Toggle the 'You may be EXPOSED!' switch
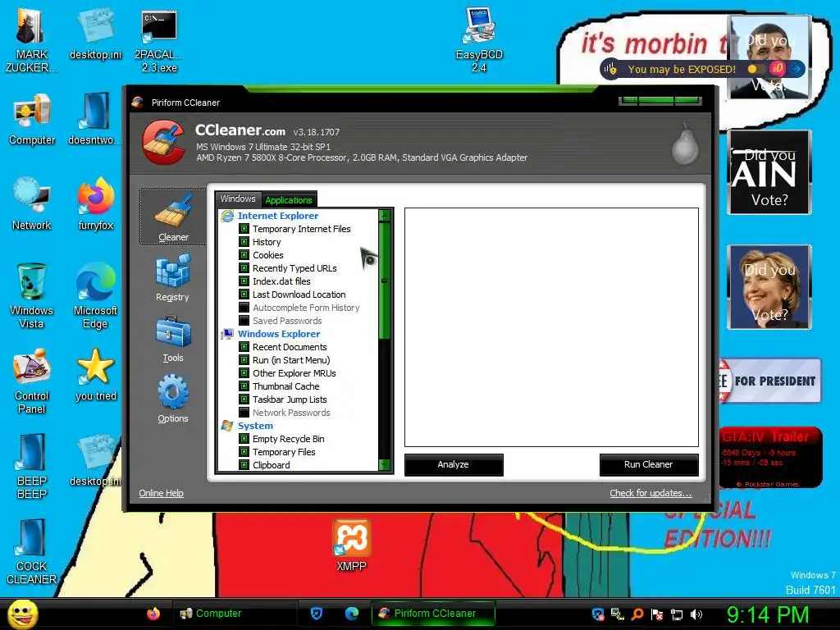 point(756,69)
